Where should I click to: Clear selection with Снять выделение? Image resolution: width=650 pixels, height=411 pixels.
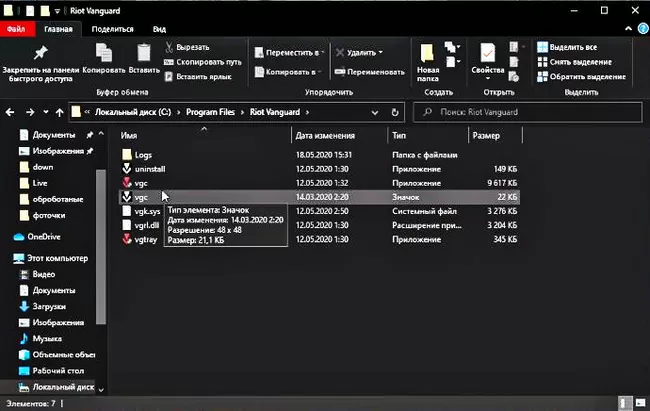coord(574,62)
